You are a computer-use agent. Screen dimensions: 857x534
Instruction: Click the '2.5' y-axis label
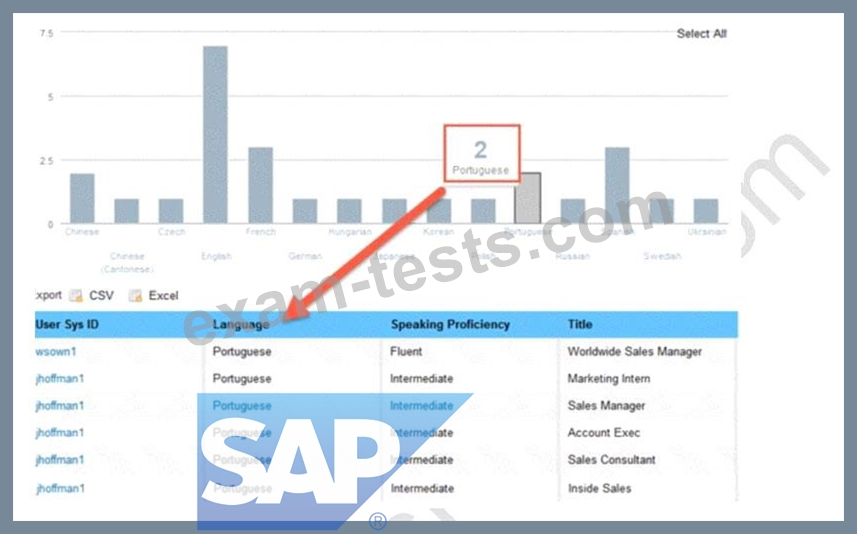pos(46,161)
